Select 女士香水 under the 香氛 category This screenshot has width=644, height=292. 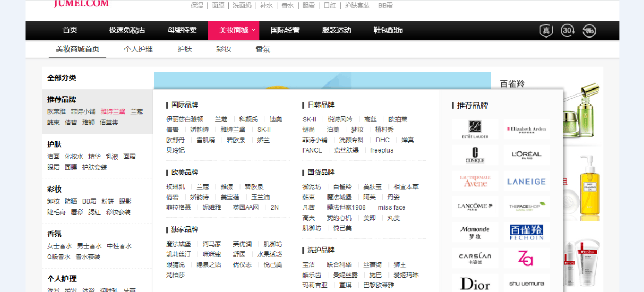(60, 246)
